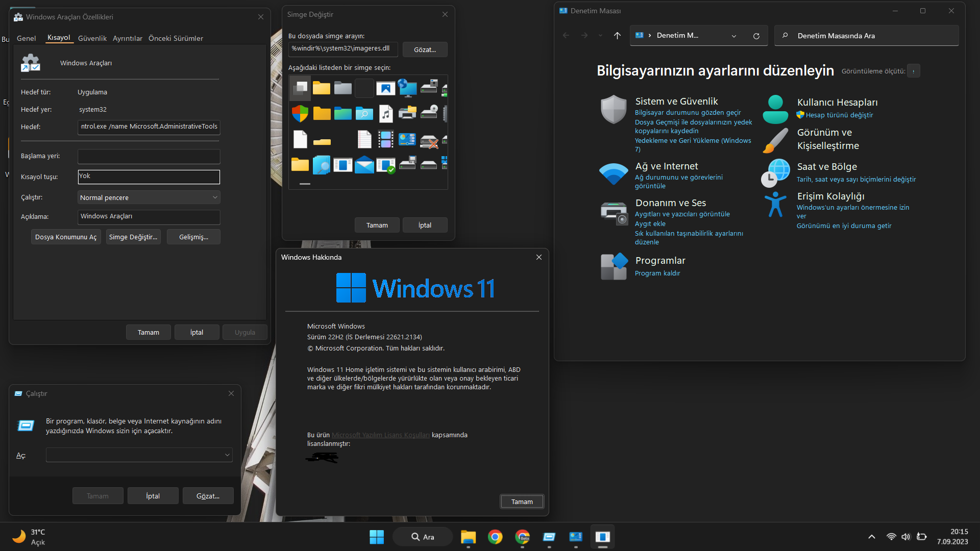
Task: Open the Aç combo box dropdown in Çalıştır
Action: click(227, 455)
